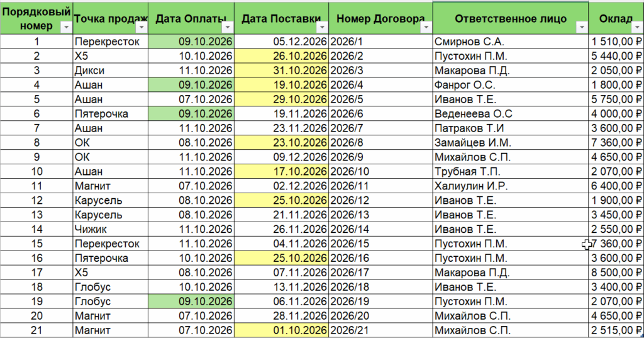Select salary 8 500,00 ₽

616,272
